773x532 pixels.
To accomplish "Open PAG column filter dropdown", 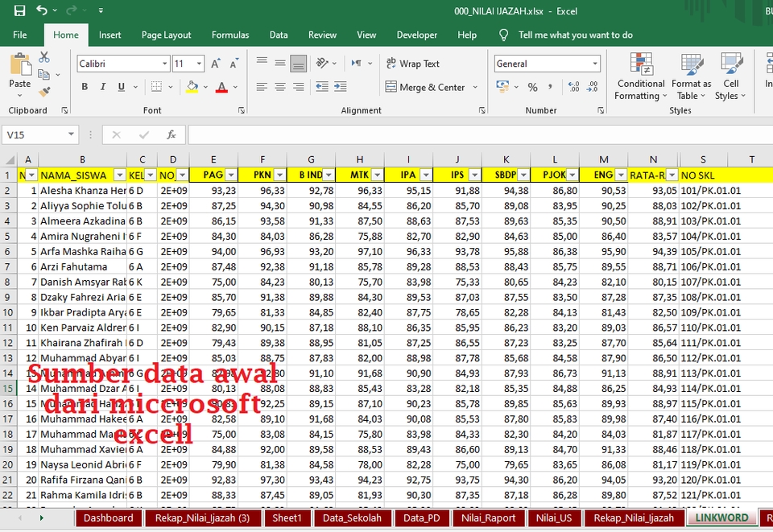I will 231,175.
